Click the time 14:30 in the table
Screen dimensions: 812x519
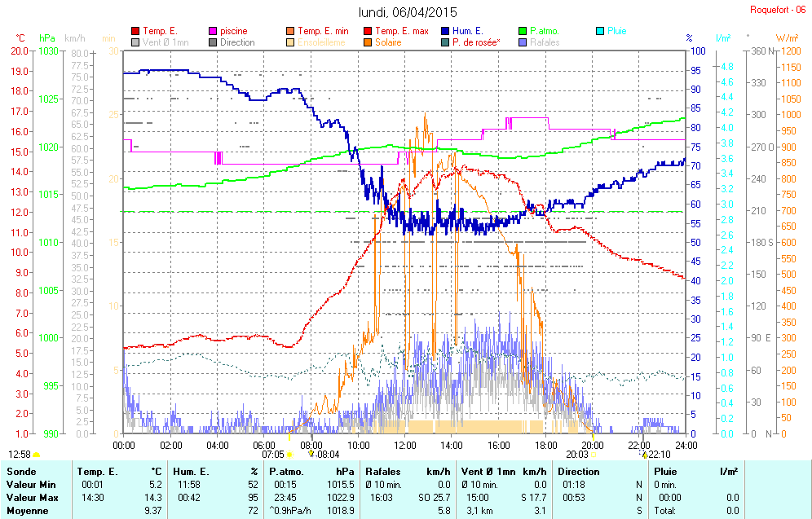pyautogui.click(x=93, y=498)
